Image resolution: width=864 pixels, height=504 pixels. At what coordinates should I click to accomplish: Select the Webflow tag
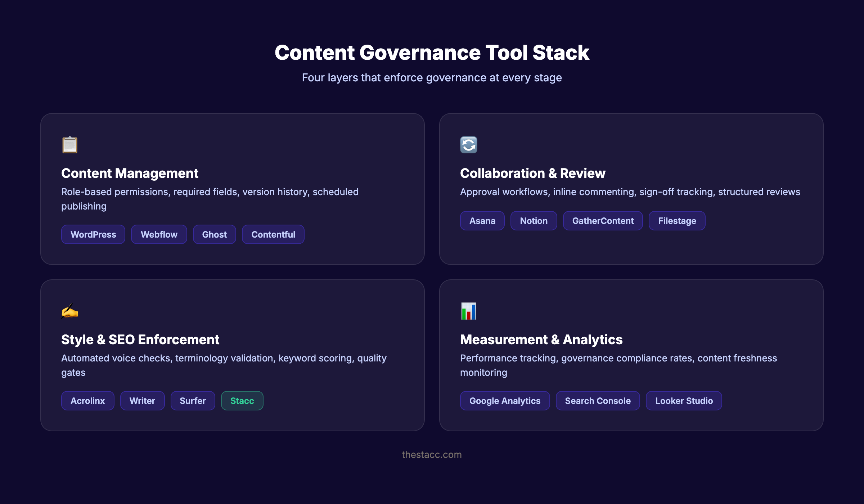[159, 234]
